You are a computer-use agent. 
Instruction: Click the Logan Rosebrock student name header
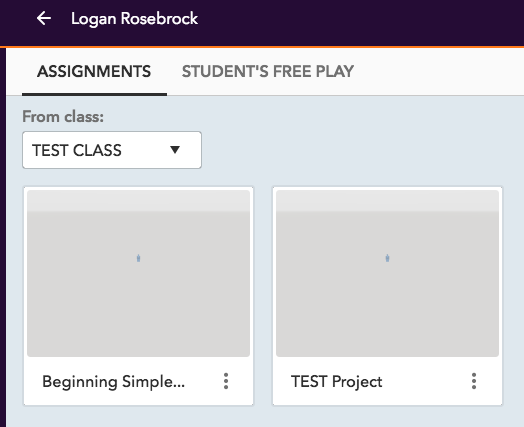click(134, 19)
